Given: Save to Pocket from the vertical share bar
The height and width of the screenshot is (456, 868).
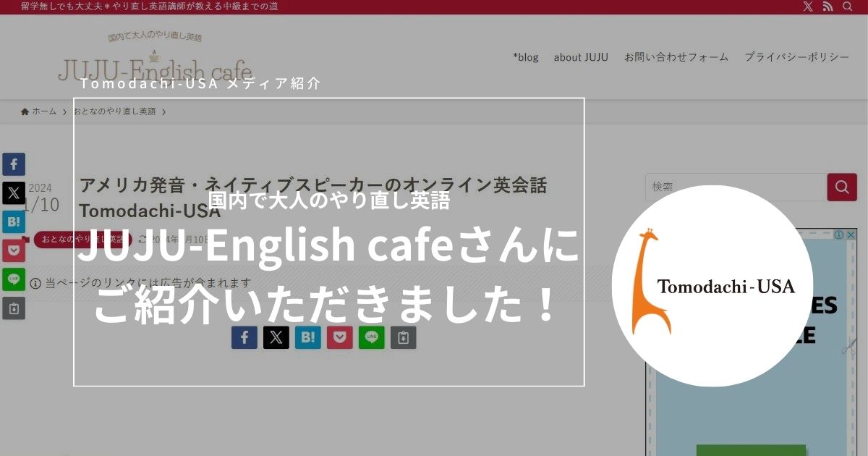Looking at the screenshot, I should pyautogui.click(x=13, y=250).
